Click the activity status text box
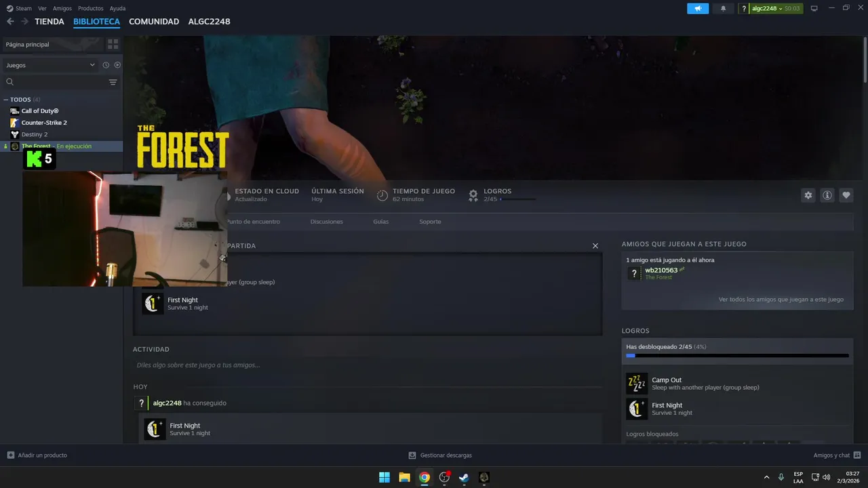This screenshot has height=488, width=868. pos(368,365)
